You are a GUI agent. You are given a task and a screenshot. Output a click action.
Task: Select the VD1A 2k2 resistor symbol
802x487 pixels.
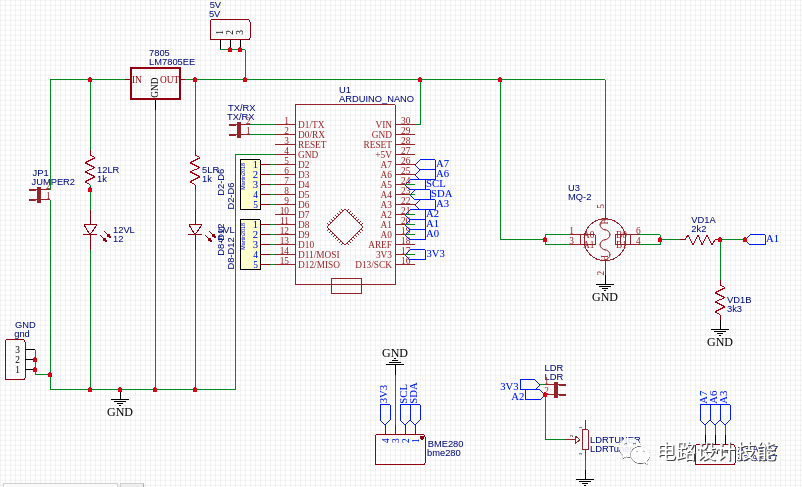pos(701,239)
